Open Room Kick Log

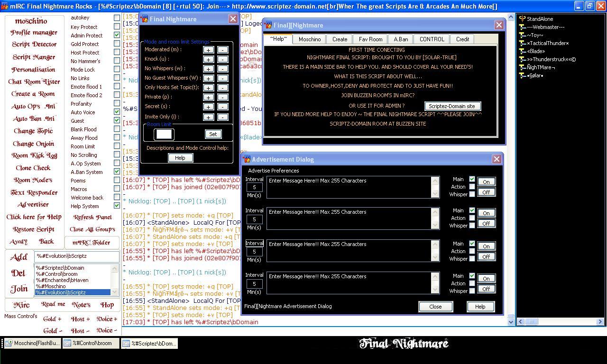(34, 155)
